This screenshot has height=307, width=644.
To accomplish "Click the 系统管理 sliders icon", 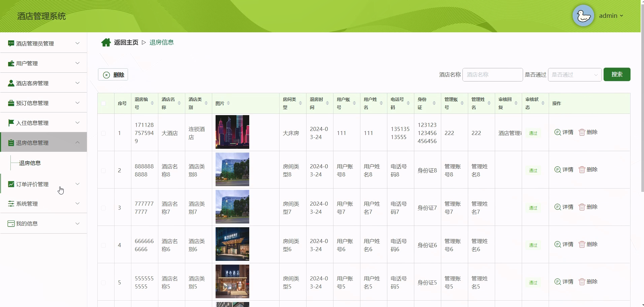I will [x=11, y=204].
